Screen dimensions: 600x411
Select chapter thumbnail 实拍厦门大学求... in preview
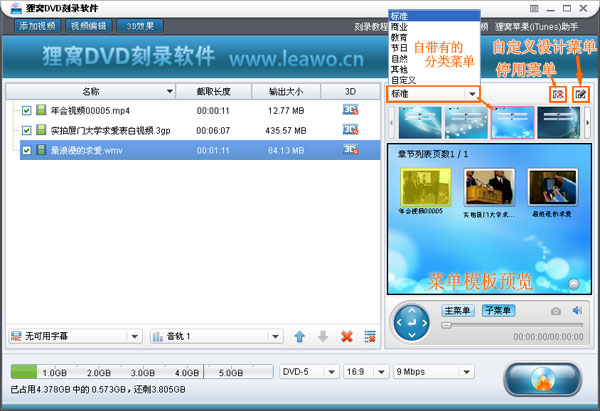coord(489,188)
